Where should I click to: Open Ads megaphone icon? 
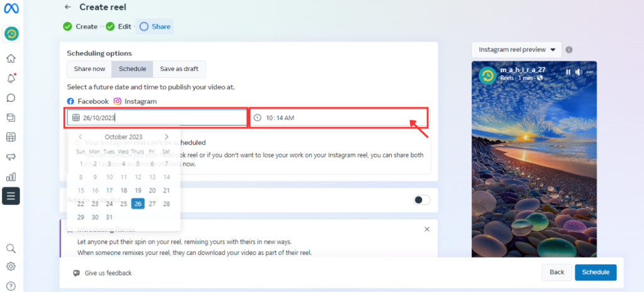(11, 157)
